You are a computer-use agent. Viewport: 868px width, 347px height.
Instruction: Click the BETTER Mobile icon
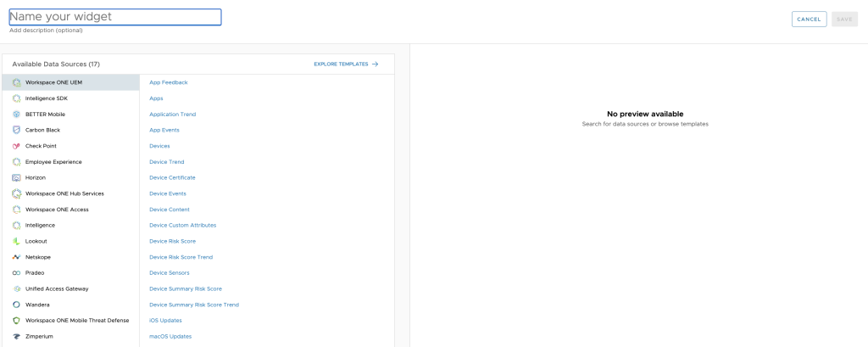(x=17, y=115)
